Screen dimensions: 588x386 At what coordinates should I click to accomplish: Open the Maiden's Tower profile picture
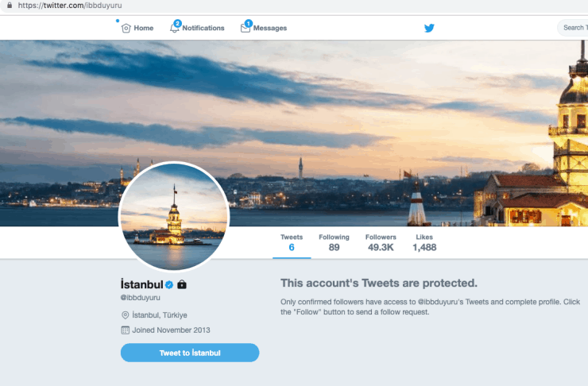[x=174, y=216]
